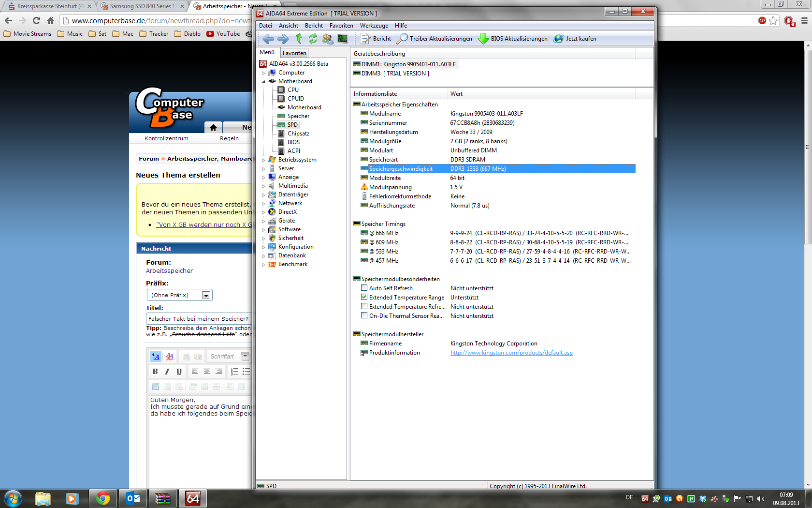Click Jetzt kaufen in the toolbar
The height and width of the screenshot is (508, 812).
point(575,39)
